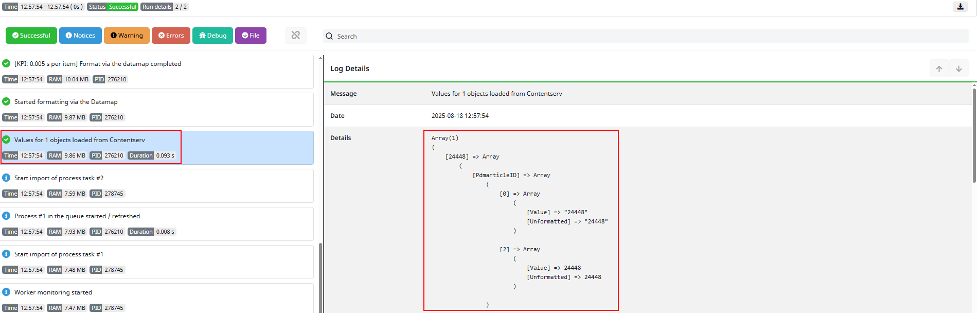Screen dimensions: 980x313
Task: Select Worker monitoring started entry
Action: coord(157,298)
